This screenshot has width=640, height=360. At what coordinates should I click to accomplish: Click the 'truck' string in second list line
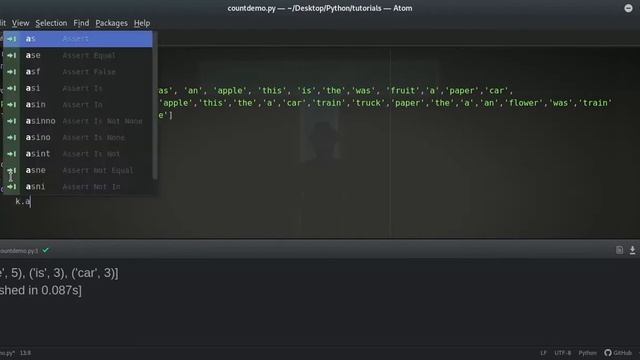pos(368,103)
